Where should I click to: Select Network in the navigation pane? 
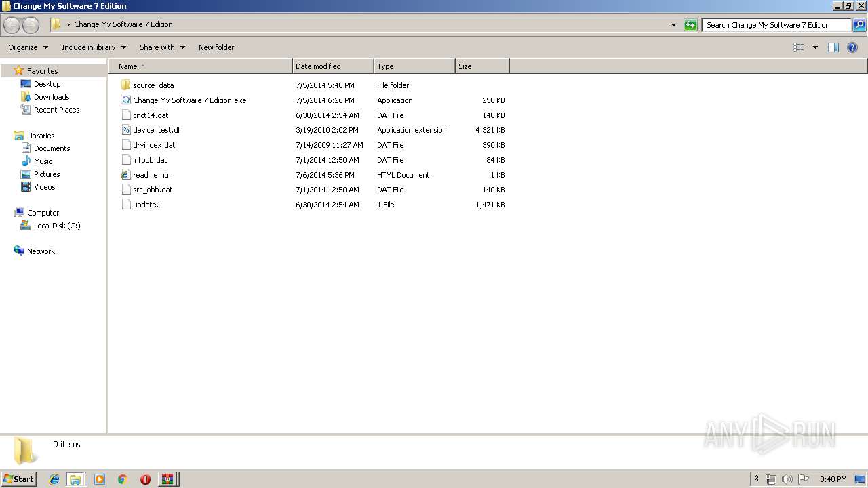tap(41, 251)
